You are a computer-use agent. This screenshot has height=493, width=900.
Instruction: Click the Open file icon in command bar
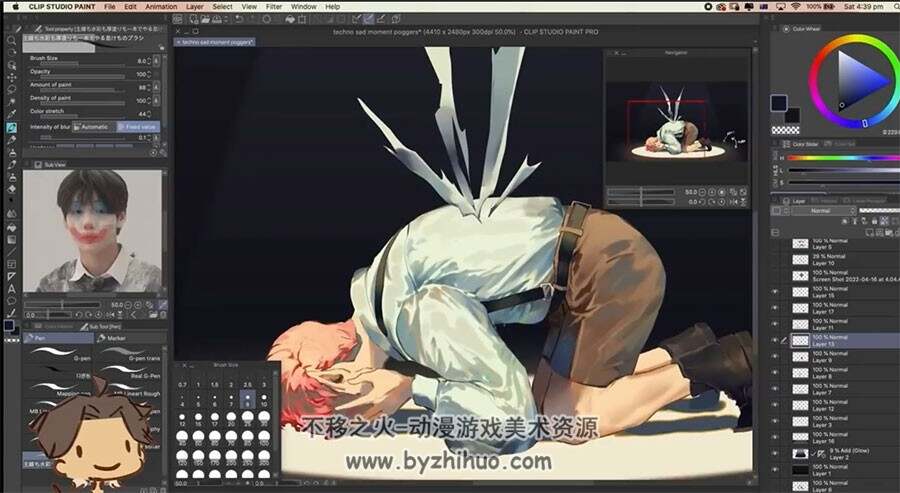(205, 20)
